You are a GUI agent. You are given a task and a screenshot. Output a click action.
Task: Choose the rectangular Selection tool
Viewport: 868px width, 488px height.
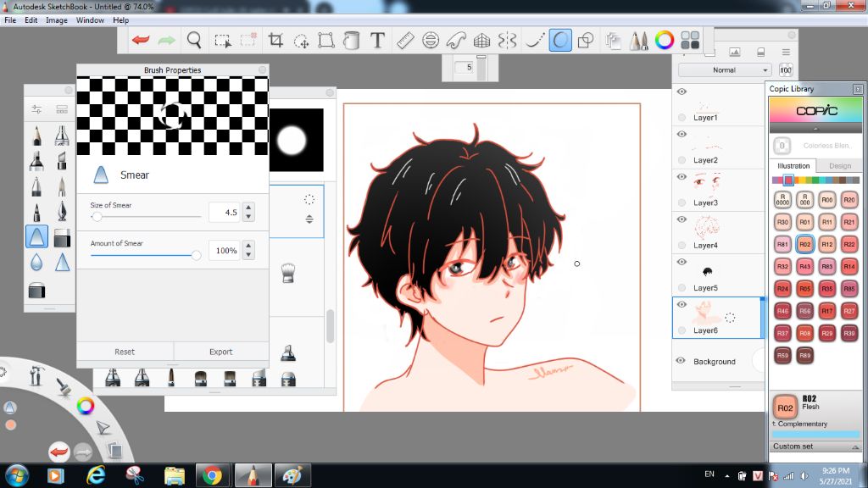tap(223, 41)
